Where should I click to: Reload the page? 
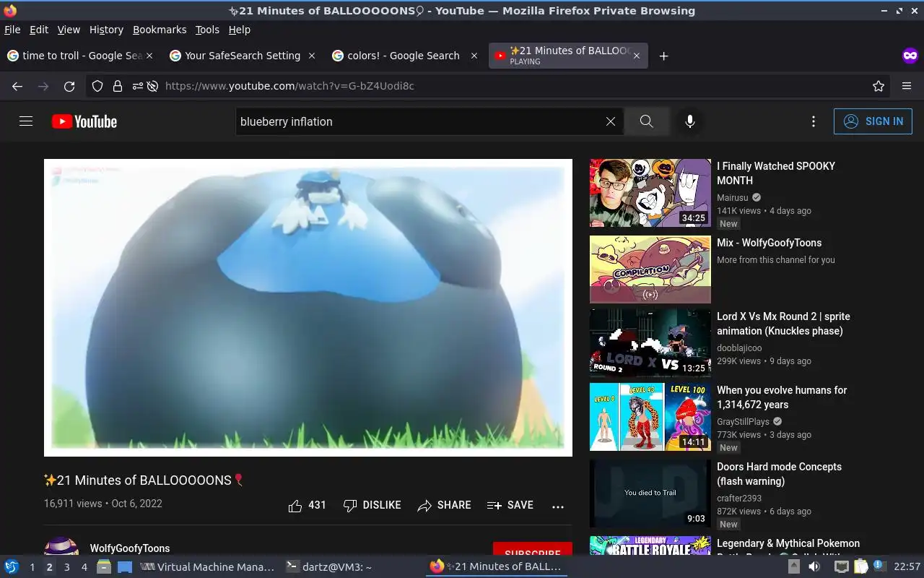click(x=69, y=86)
